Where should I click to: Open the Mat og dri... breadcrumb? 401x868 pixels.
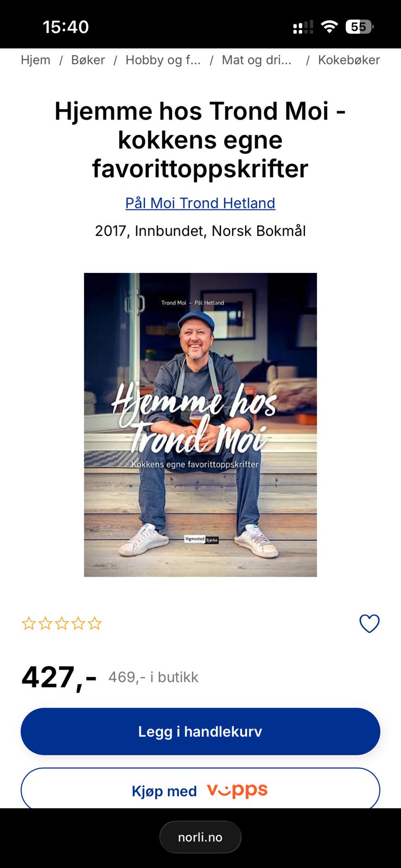click(257, 60)
